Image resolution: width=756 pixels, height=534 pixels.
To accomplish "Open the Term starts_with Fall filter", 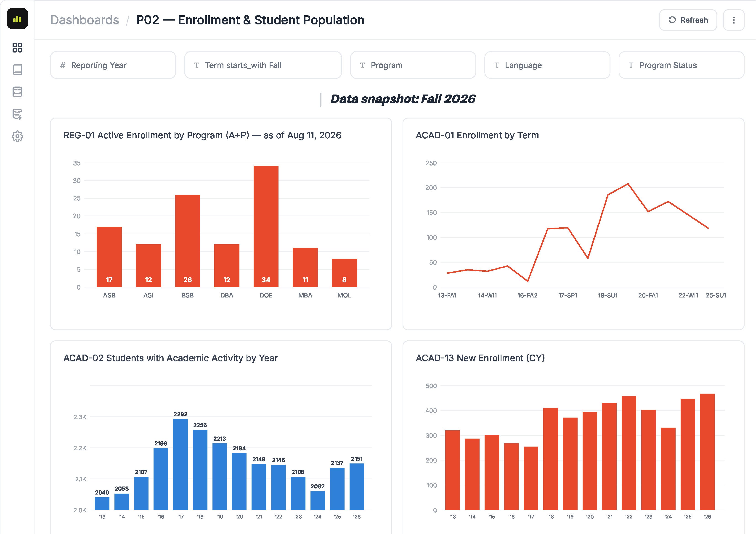I will tap(263, 65).
